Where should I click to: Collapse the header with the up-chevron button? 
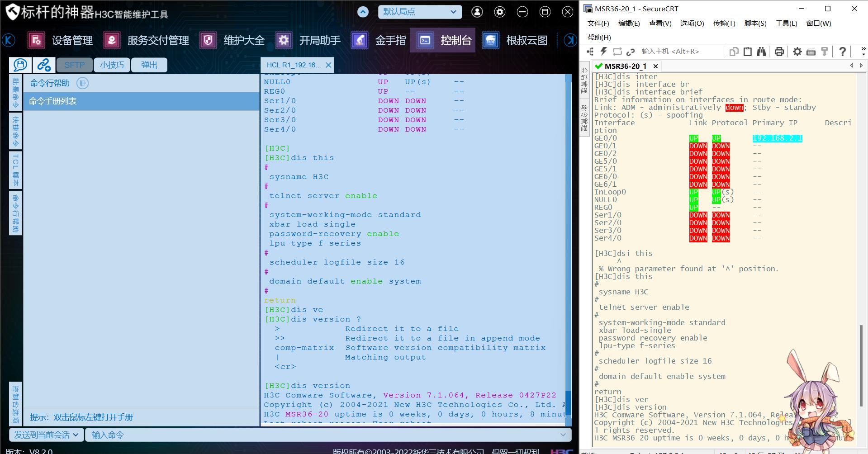(363, 12)
